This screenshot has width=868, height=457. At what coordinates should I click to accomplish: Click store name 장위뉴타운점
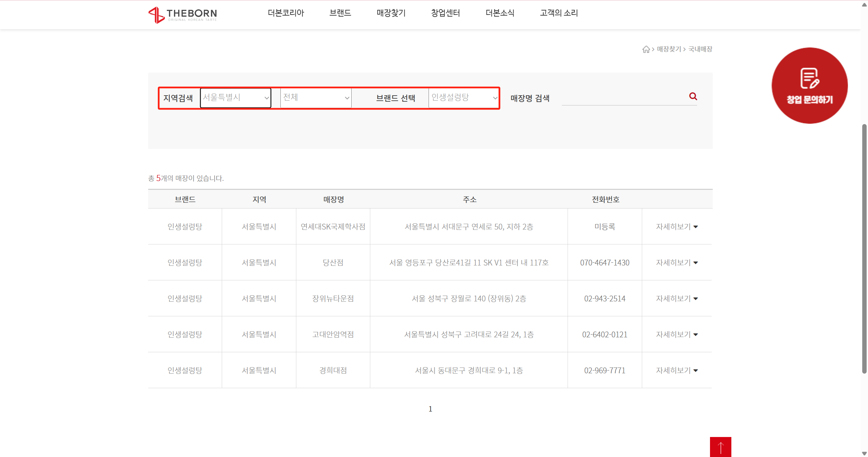(x=333, y=298)
